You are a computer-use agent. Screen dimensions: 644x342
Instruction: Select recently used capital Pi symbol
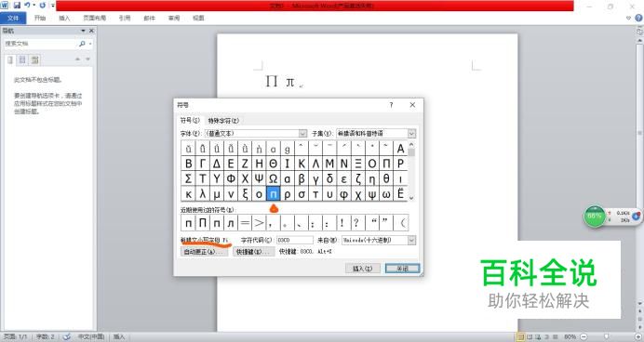pyautogui.click(x=203, y=223)
